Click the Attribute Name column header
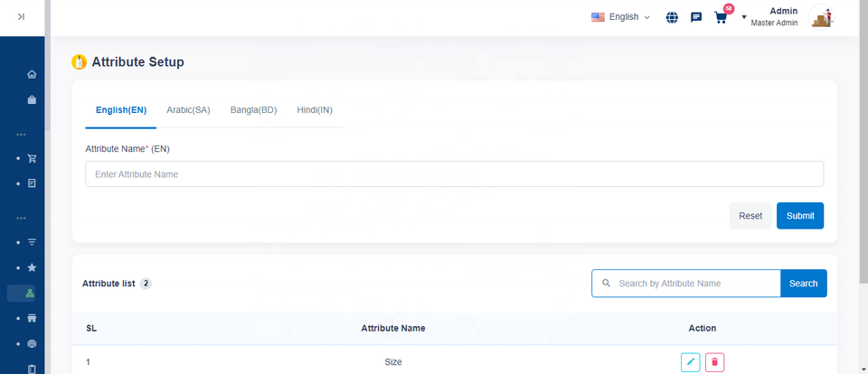868x374 pixels. pos(393,328)
